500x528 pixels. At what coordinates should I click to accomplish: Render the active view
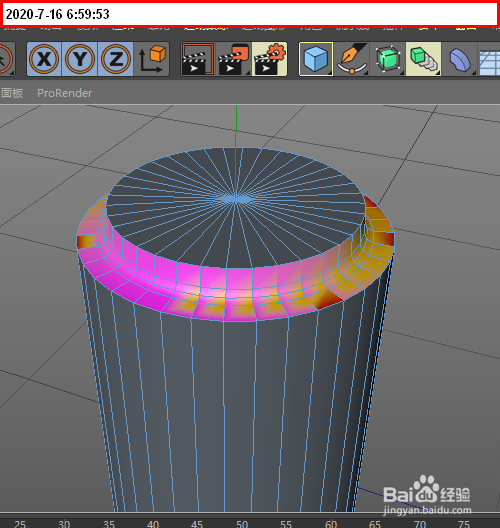(x=198, y=59)
